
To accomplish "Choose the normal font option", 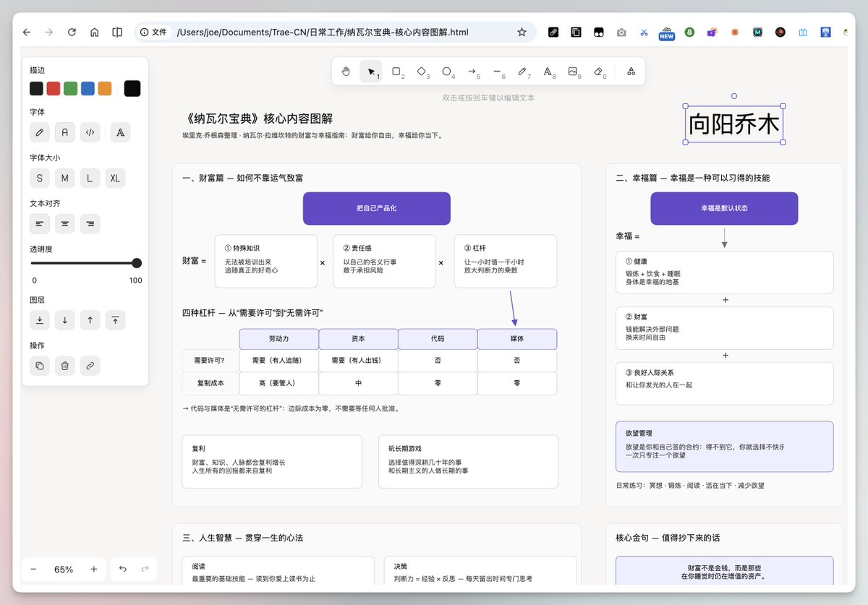I will click(65, 132).
